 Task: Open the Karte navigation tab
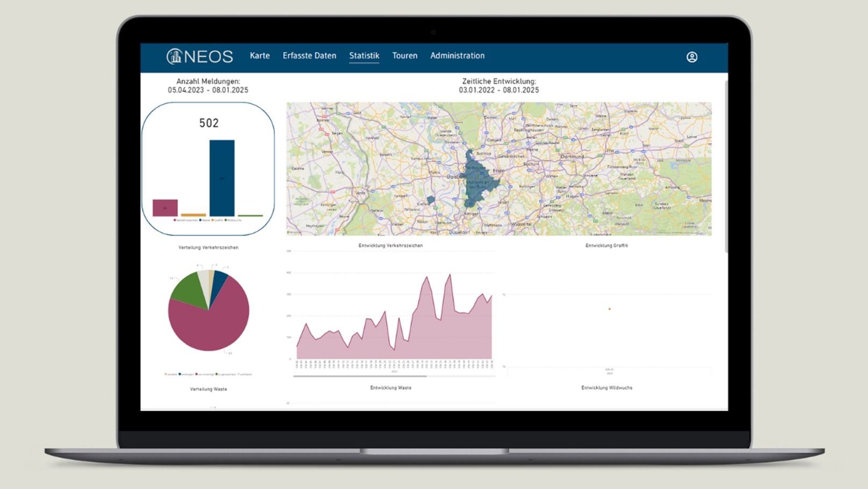click(260, 56)
